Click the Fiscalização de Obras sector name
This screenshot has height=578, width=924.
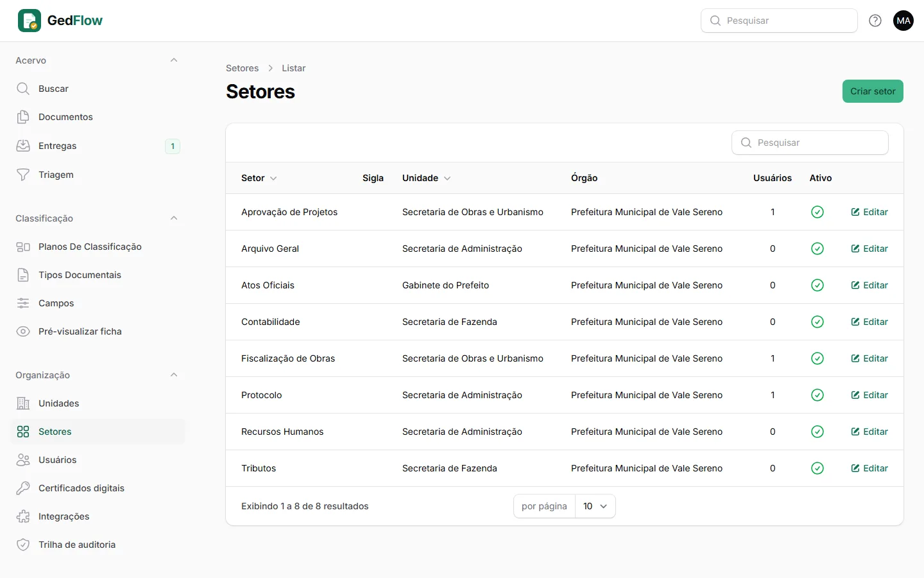(x=288, y=358)
